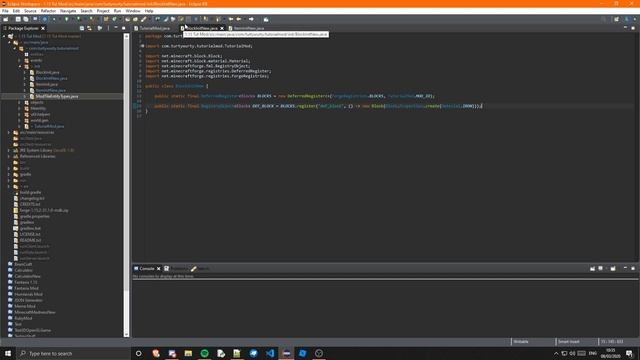
Task: Select ModTileEntityTypes.java in Package Explorer
Action: [57, 96]
